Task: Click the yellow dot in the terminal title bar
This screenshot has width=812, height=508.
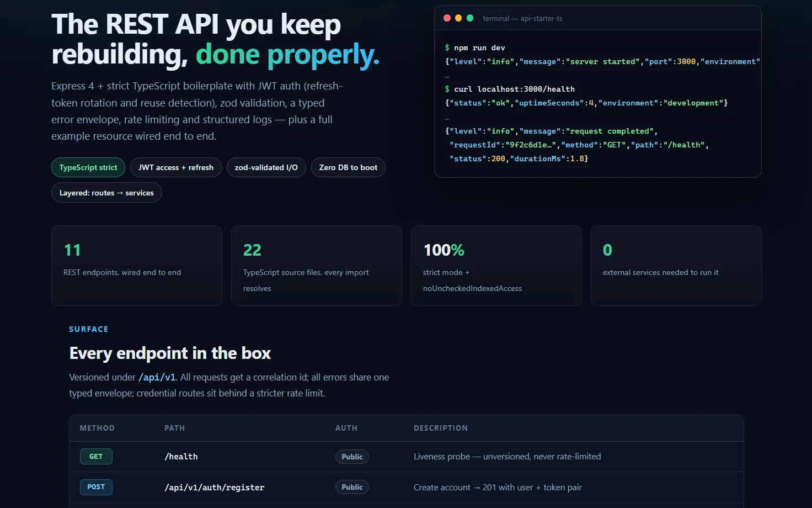Action: click(458, 18)
